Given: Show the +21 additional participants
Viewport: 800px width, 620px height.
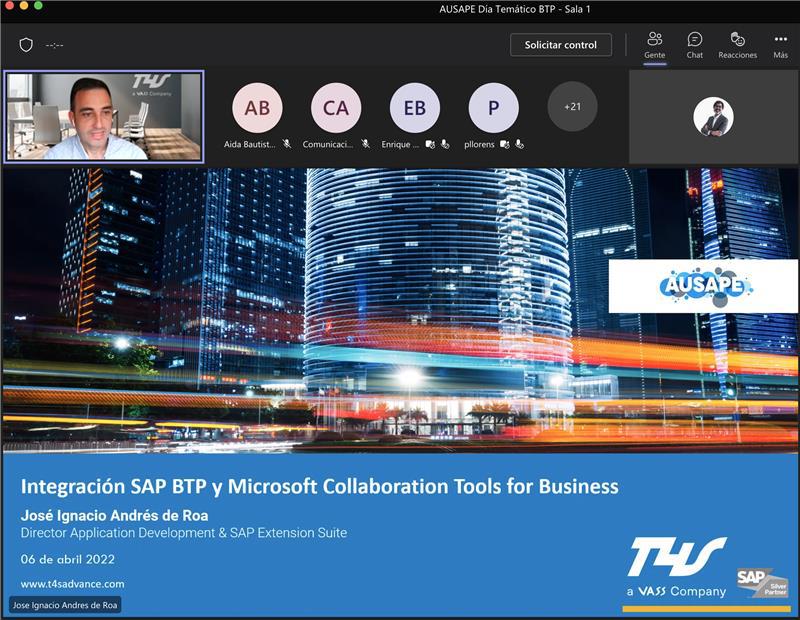Looking at the screenshot, I should tap(572, 107).
